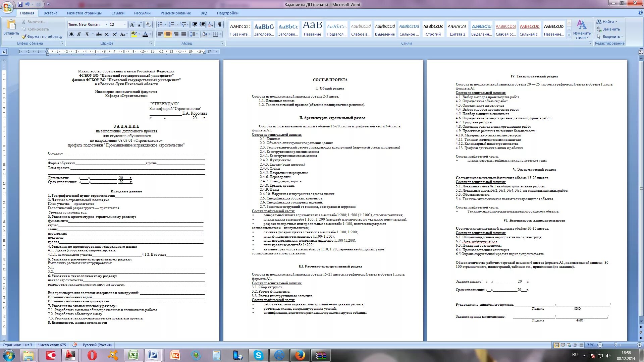Grow font size with large A icon
This screenshot has height=362, width=644.
[x=132, y=24]
